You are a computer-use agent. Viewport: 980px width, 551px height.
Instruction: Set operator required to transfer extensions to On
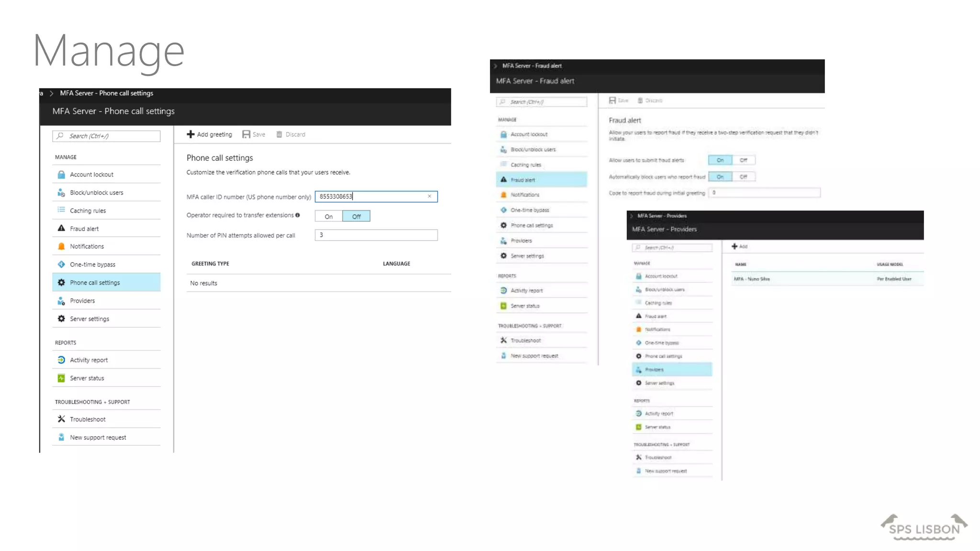[x=329, y=216]
